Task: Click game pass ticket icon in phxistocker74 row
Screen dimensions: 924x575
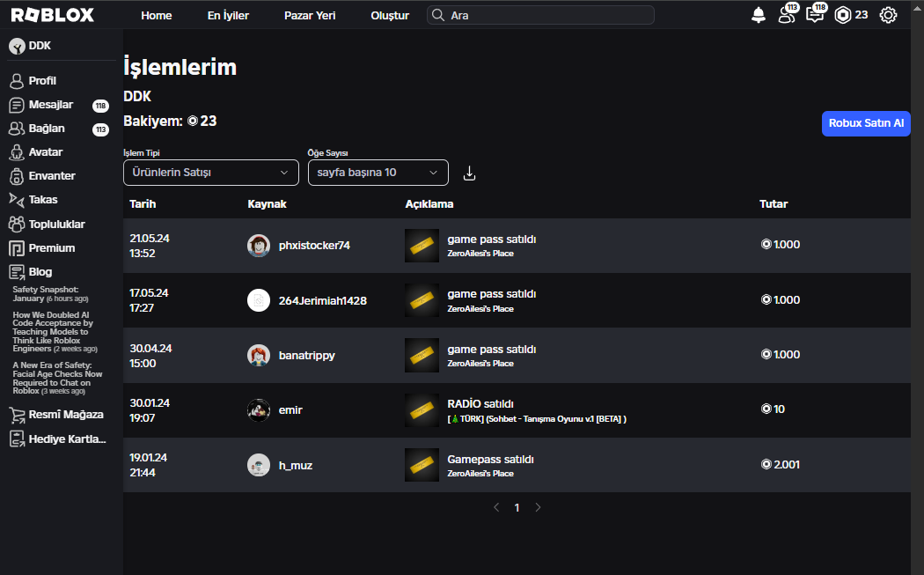Action: (x=422, y=246)
